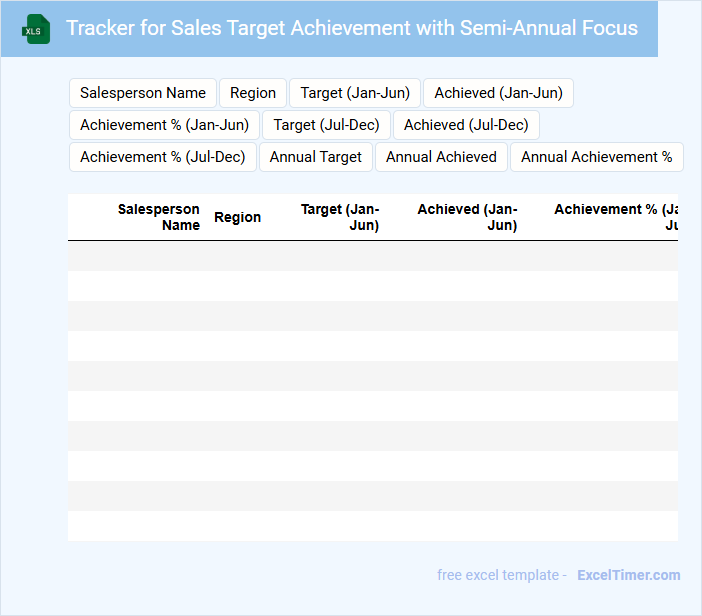Click the Annual Achieved tag
This screenshot has height=616, width=702.
[x=441, y=157]
